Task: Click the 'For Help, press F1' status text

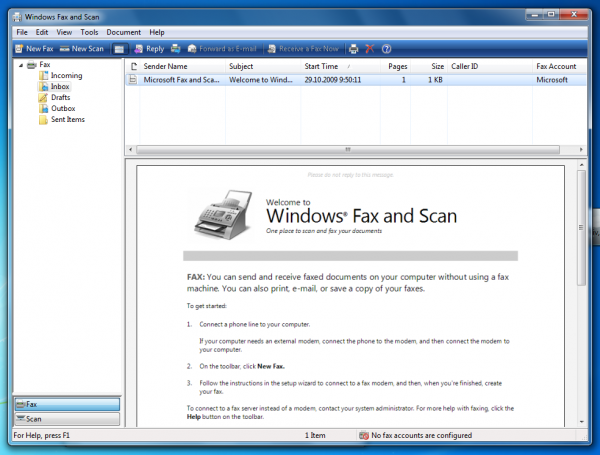Action: point(42,435)
